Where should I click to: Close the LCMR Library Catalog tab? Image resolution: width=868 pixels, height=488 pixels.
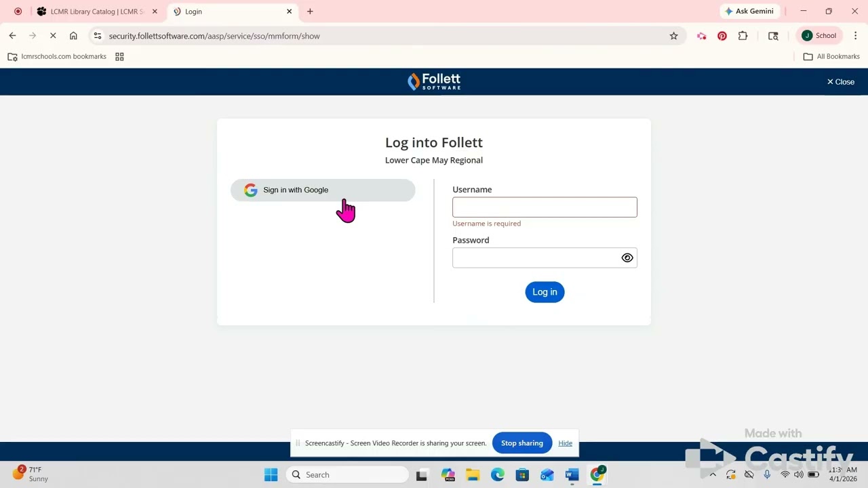coord(155,12)
